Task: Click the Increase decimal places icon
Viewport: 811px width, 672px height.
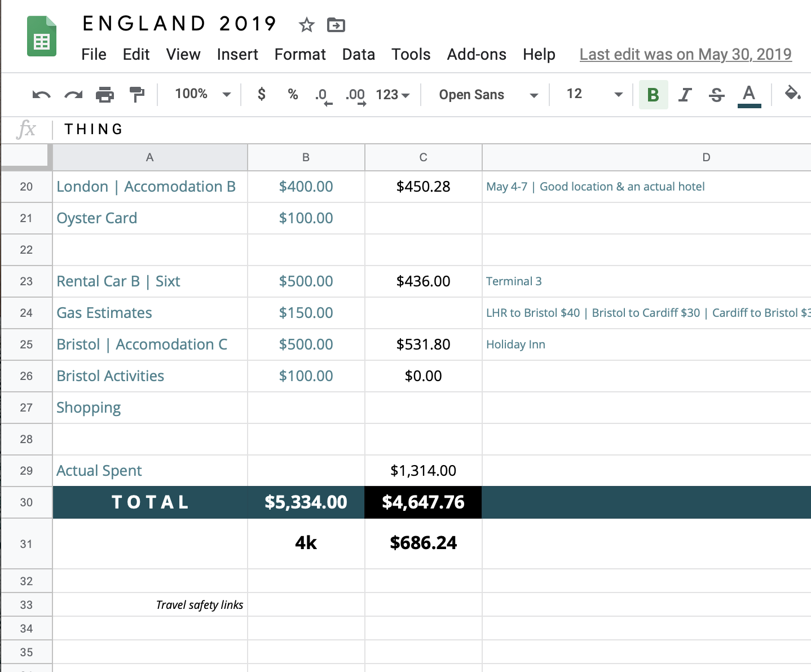Action: tap(355, 94)
